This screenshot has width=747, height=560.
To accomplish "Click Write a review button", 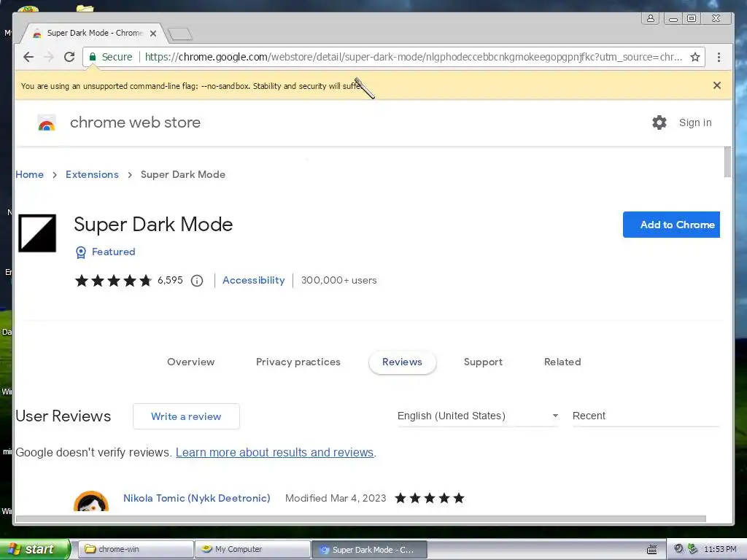I will [186, 416].
